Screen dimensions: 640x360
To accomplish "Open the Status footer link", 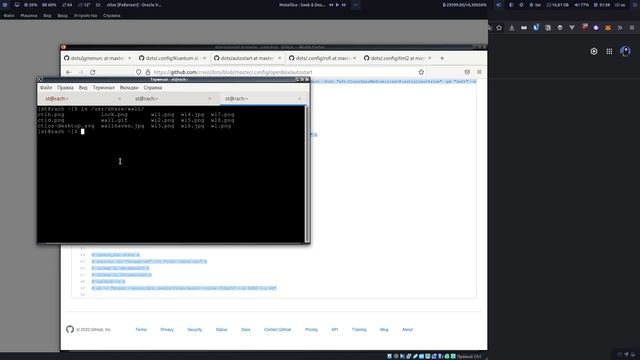I will [x=222, y=329].
